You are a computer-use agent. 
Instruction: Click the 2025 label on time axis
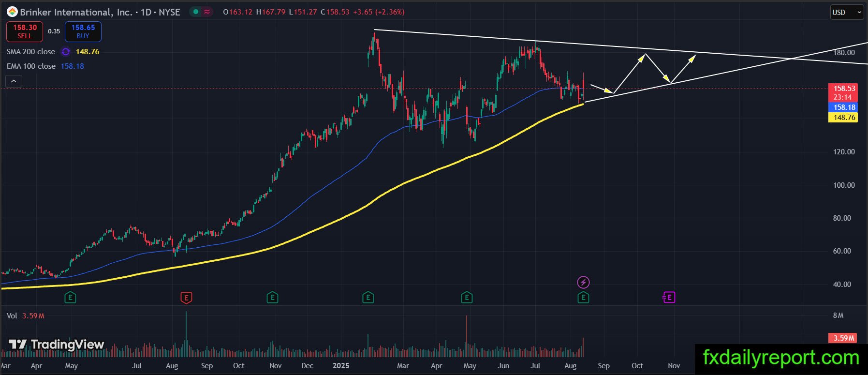[x=341, y=366]
